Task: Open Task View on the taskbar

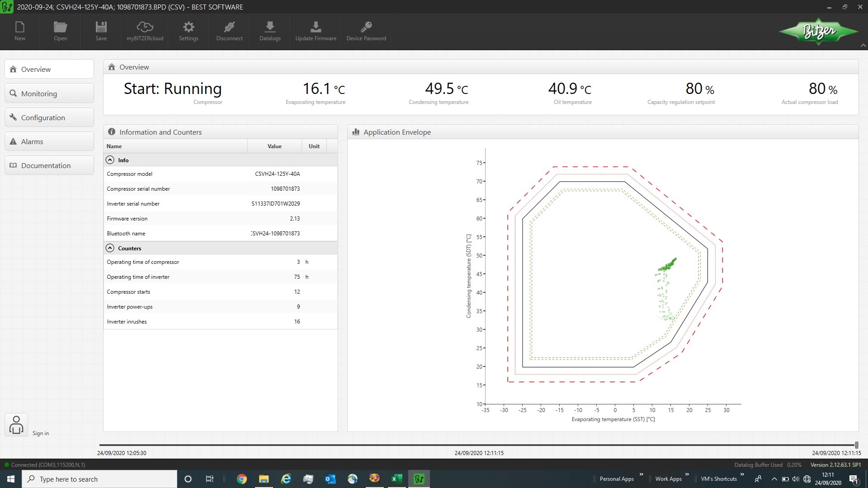Action: (209, 479)
